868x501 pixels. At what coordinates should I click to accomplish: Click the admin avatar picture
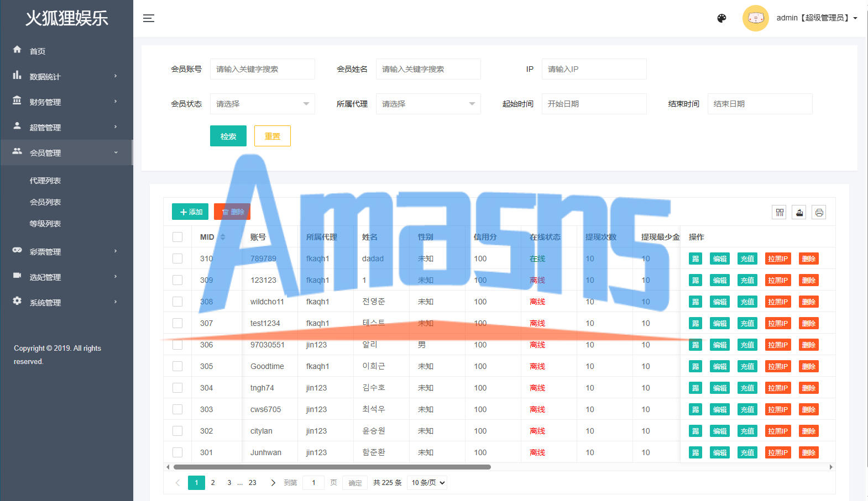click(x=755, y=18)
